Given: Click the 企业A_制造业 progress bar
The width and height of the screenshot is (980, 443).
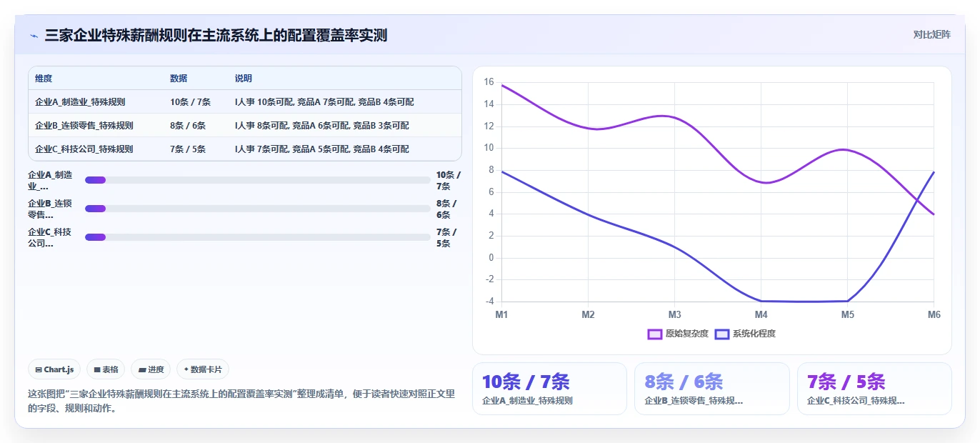Looking at the screenshot, I should [258, 180].
